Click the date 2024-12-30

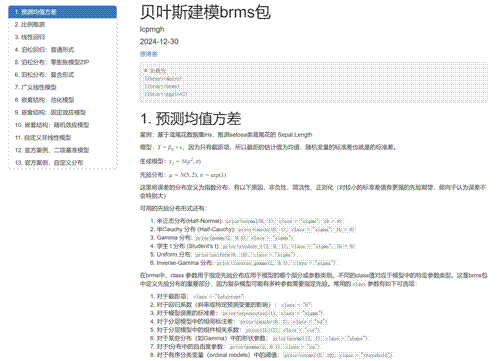pyautogui.click(x=159, y=42)
